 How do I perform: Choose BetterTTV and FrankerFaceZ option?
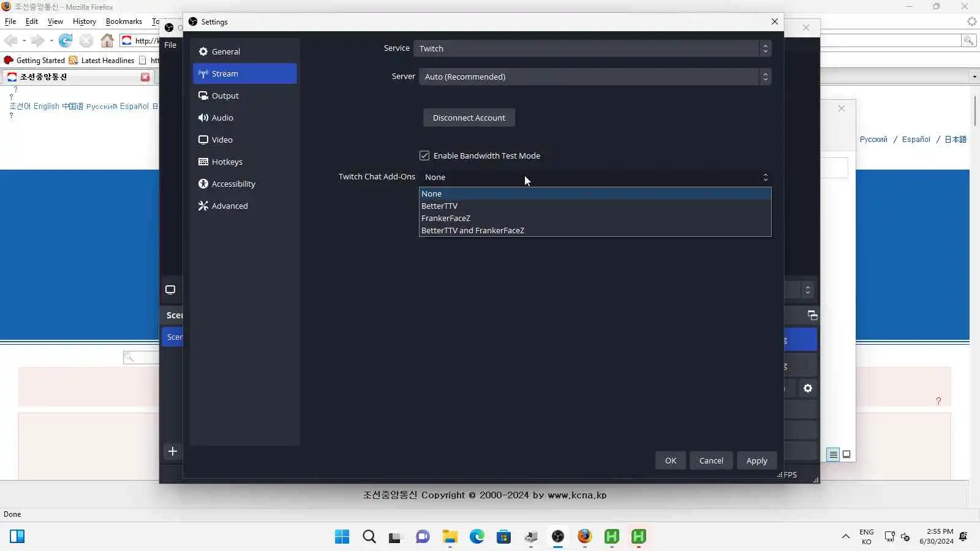point(595,230)
